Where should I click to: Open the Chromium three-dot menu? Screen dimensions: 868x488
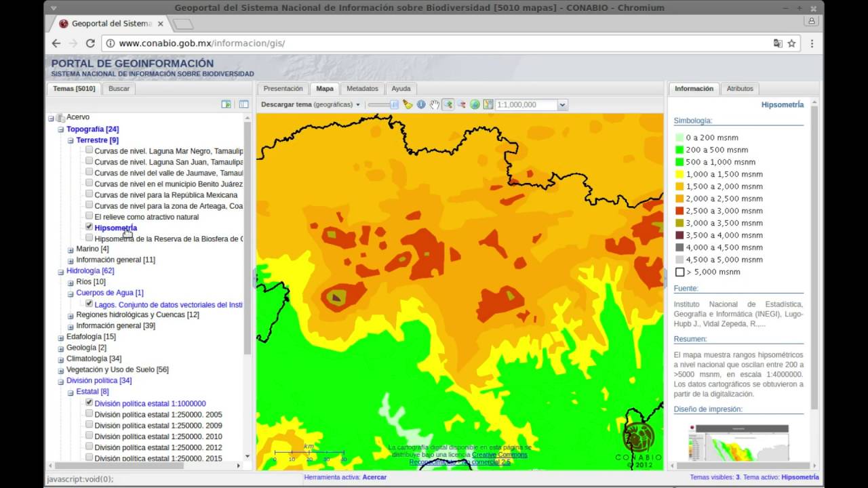coord(812,43)
